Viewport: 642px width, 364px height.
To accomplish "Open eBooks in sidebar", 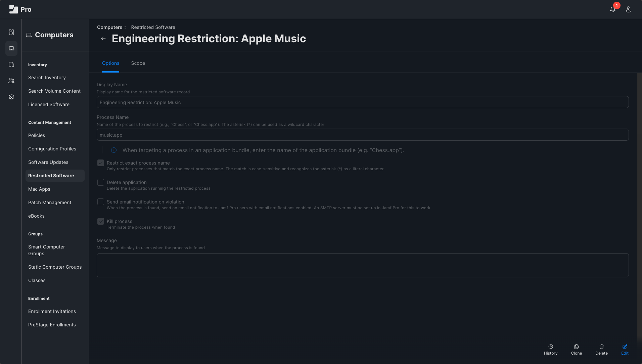I will coord(36,216).
